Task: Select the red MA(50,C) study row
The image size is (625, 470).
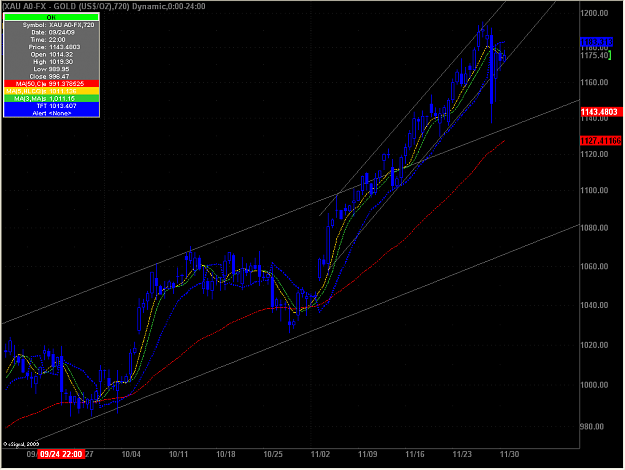Action: pyautogui.click(x=51, y=84)
